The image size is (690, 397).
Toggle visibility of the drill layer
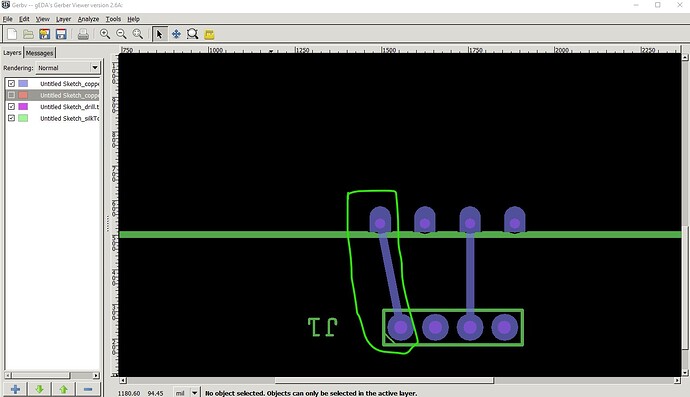click(11, 107)
